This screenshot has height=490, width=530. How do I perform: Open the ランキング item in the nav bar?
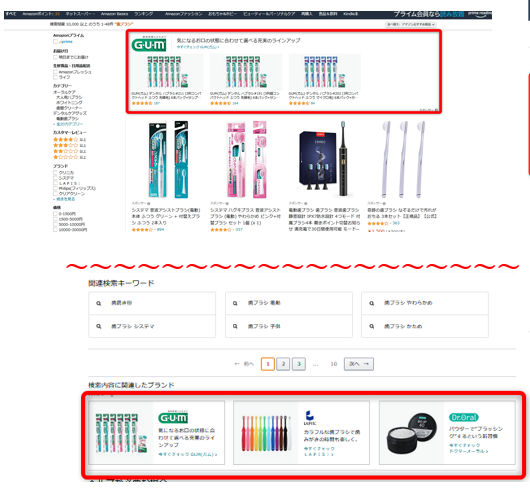pos(144,14)
